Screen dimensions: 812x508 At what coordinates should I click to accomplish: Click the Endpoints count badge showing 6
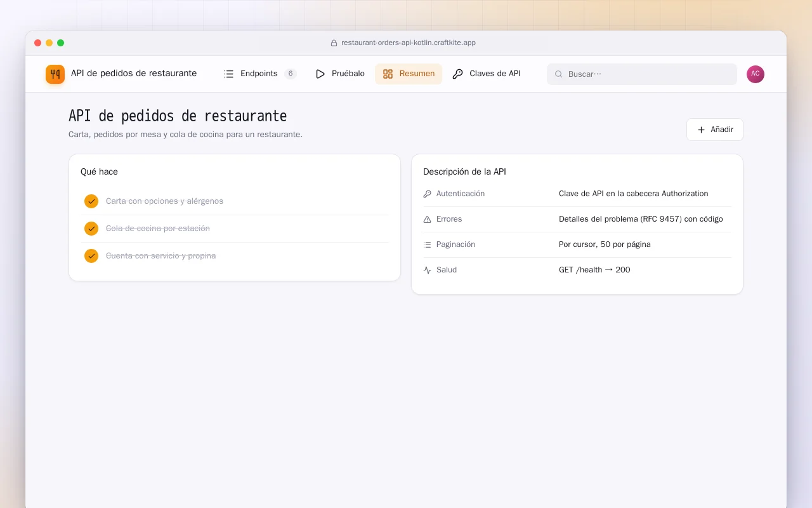(x=291, y=74)
